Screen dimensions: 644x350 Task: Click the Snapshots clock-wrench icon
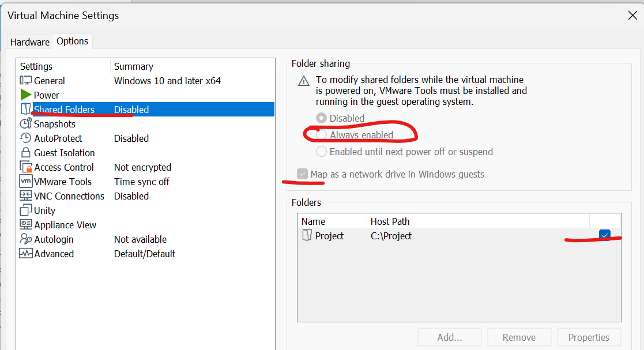25,123
